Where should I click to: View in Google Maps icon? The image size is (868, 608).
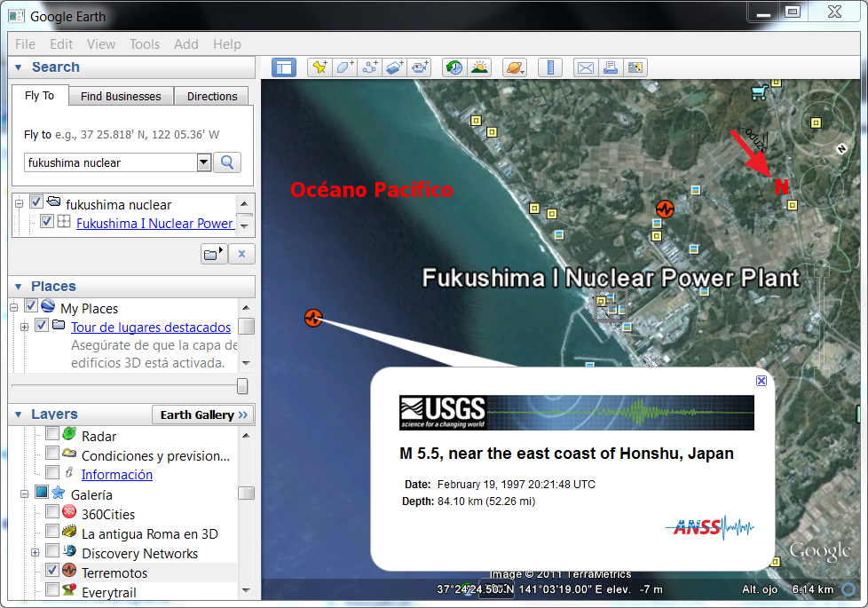635,67
